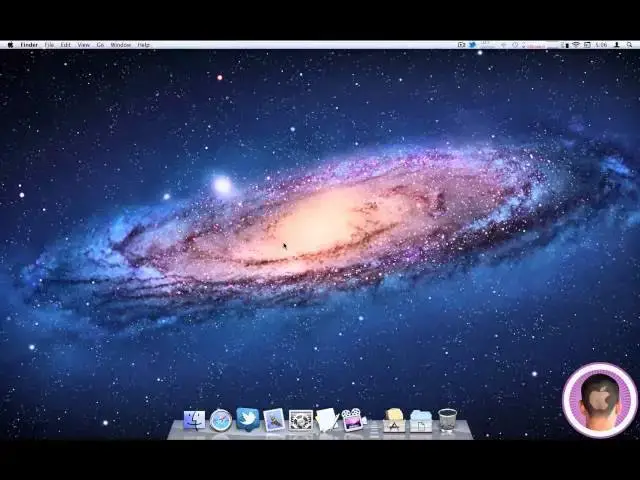Open Spotlight search magnifier
Image resolution: width=640 pixels, height=480 pixels.
[x=630, y=44]
